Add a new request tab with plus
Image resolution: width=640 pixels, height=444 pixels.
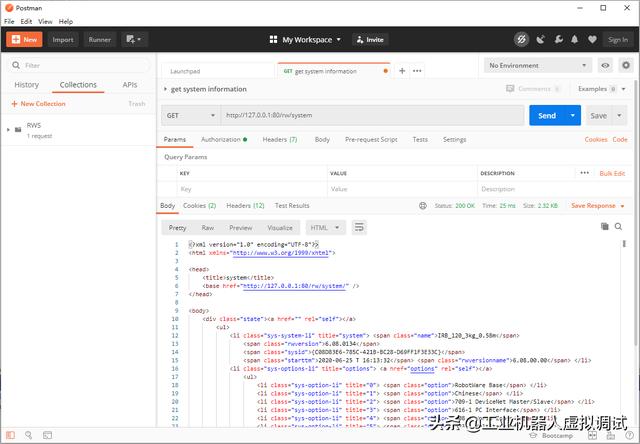(x=402, y=71)
